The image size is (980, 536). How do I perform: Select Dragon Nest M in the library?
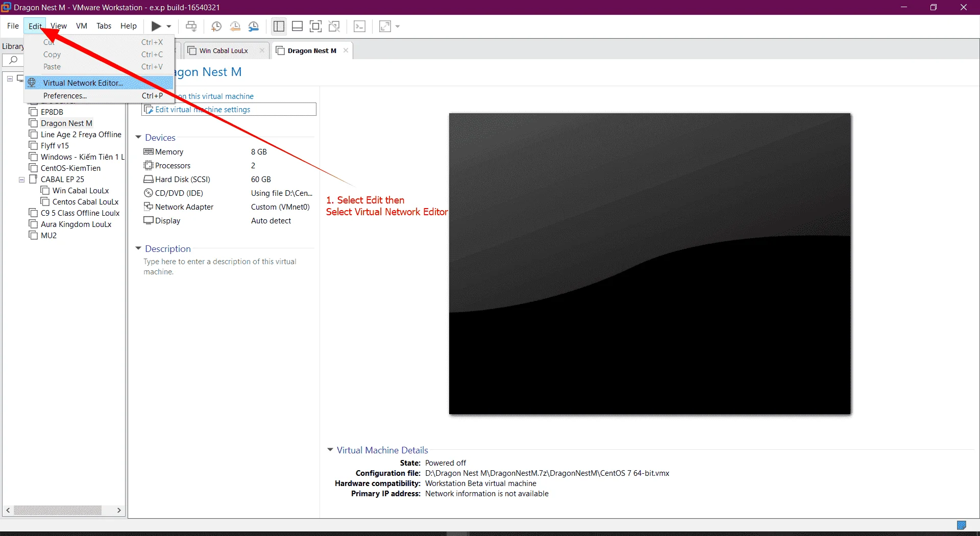click(x=66, y=123)
